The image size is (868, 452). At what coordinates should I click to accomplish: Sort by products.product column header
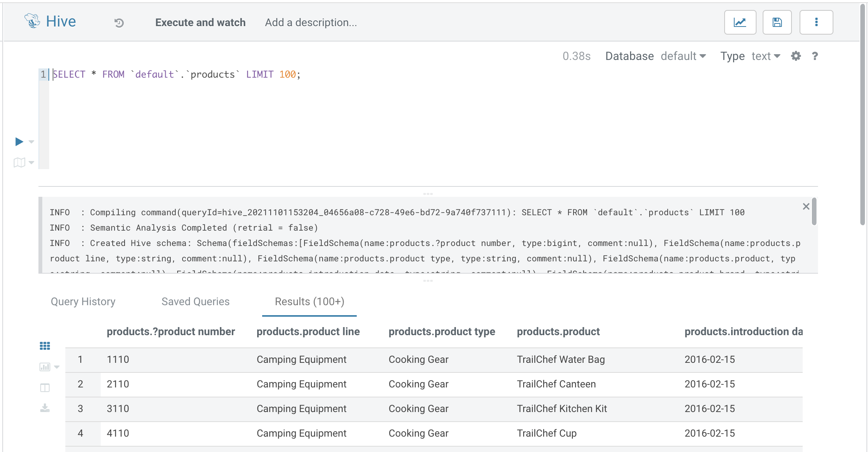coord(558,332)
